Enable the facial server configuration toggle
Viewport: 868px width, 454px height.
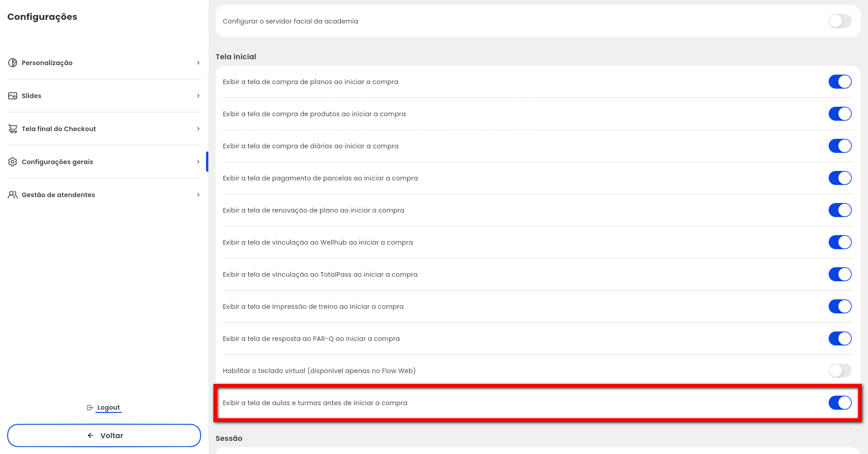(840, 21)
